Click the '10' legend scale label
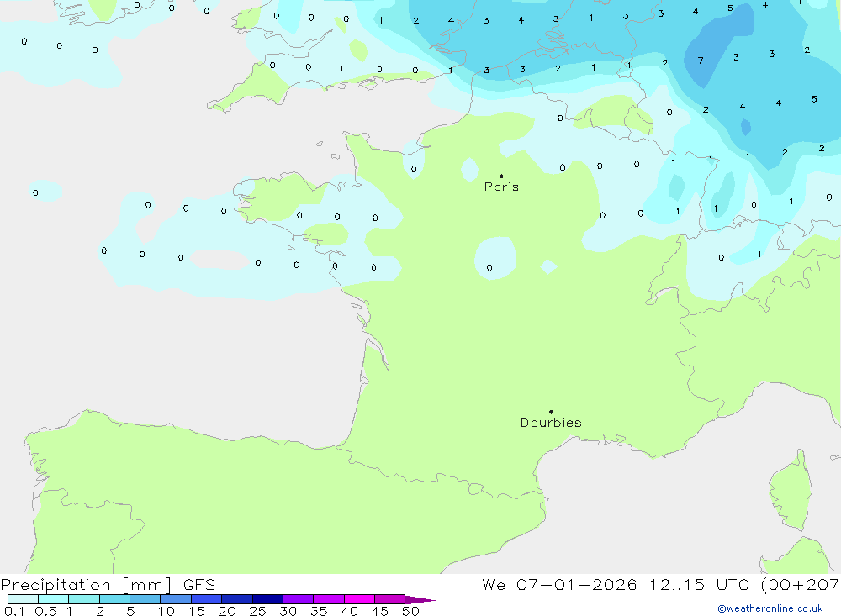This screenshot has width=841, height=616. (x=167, y=611)
